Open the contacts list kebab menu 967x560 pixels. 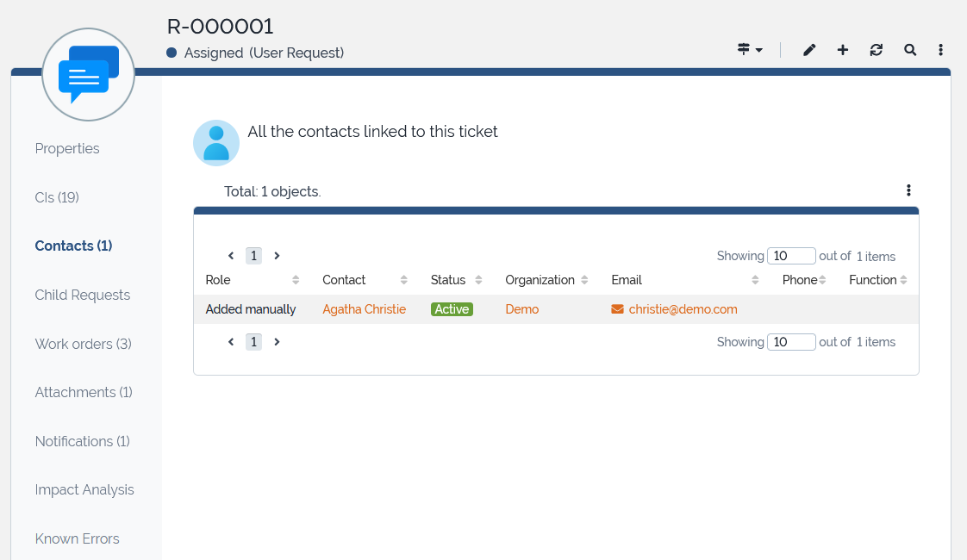tap(908, 190)
